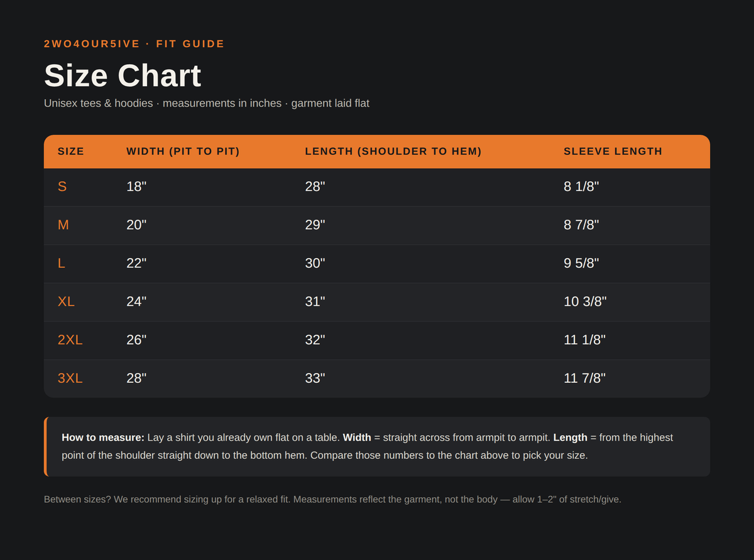Click the 9 5/8" sleeve length cell

(581, 263)
